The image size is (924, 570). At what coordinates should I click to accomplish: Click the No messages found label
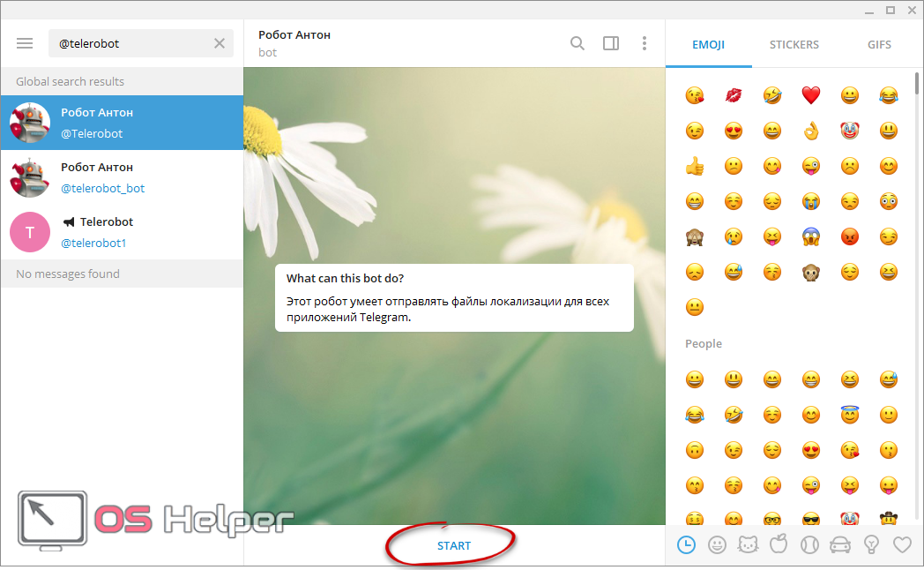coord(67,274)
